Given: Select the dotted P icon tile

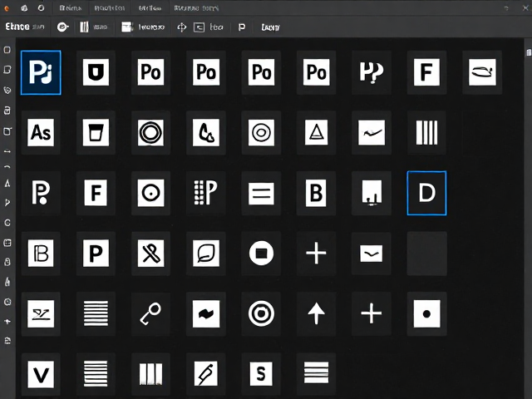Looking at the screenshot, I should pyautogui.click(x=206, y=193).
